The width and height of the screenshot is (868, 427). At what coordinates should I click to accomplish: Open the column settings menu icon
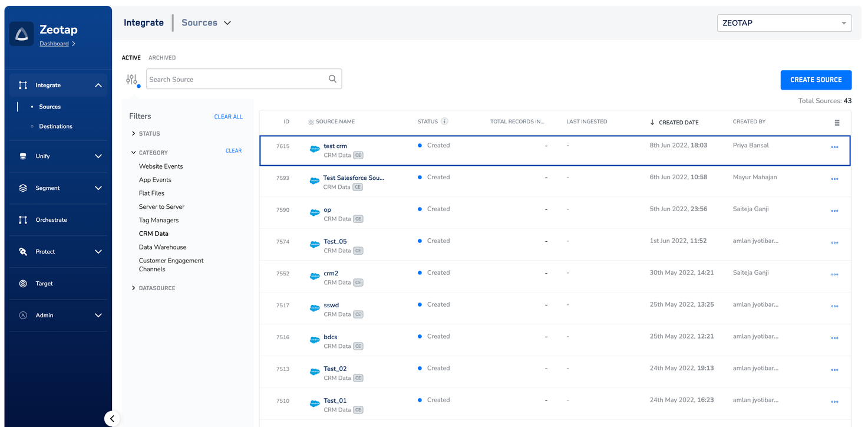[x=837, y=123]
